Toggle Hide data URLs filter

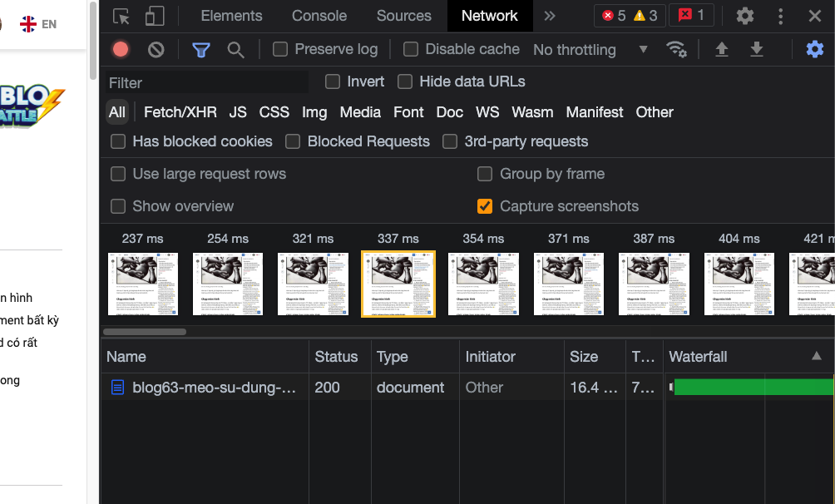(x=405, y=82)
